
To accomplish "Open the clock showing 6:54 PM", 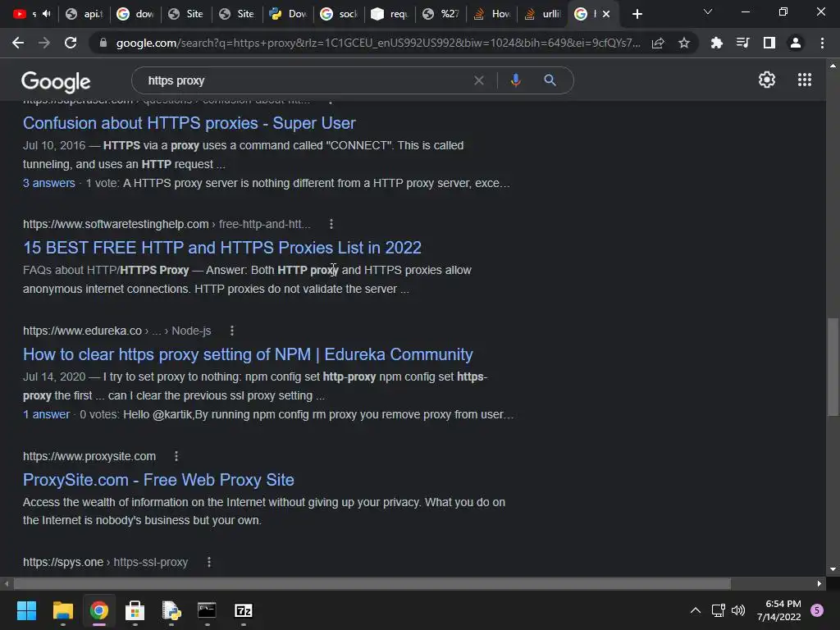I will [779, 610].
